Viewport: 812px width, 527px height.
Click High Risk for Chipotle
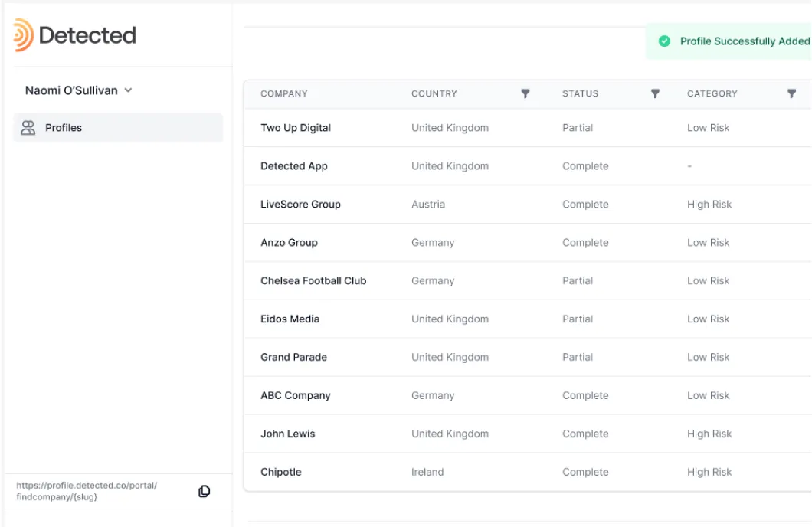coord(709,472)
